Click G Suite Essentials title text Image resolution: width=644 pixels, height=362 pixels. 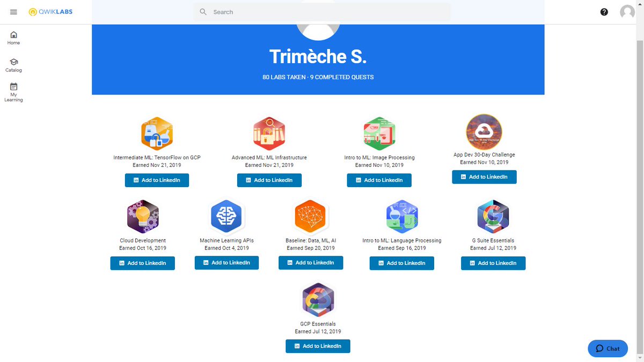coord(493,241)
